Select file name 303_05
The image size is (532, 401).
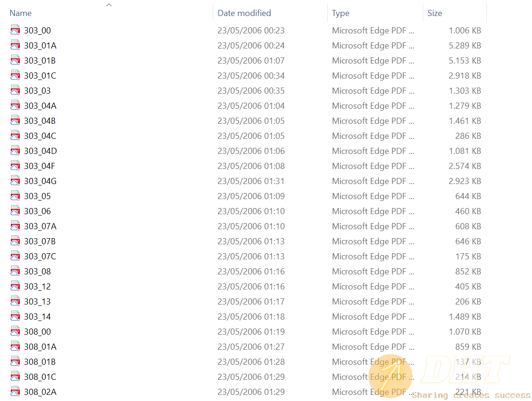(x=37, y=196)
